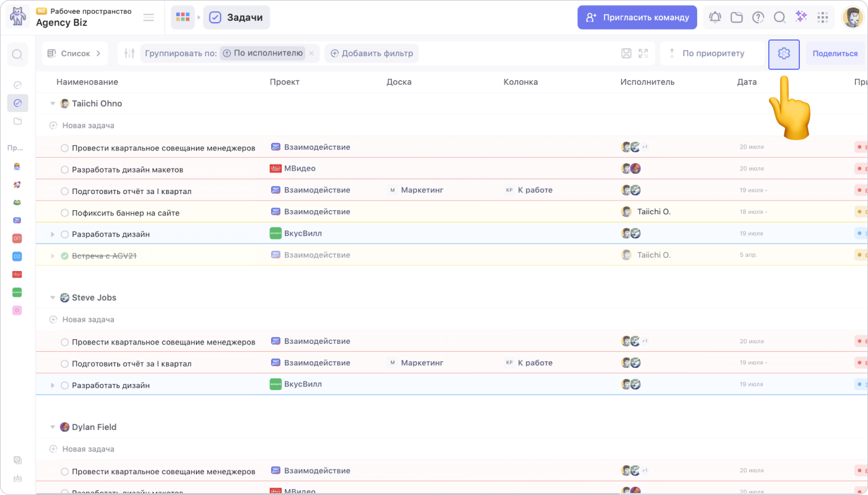Click the folder icon in top bar
The width and height of the screenshot is (868, 495).
[737, 17]
